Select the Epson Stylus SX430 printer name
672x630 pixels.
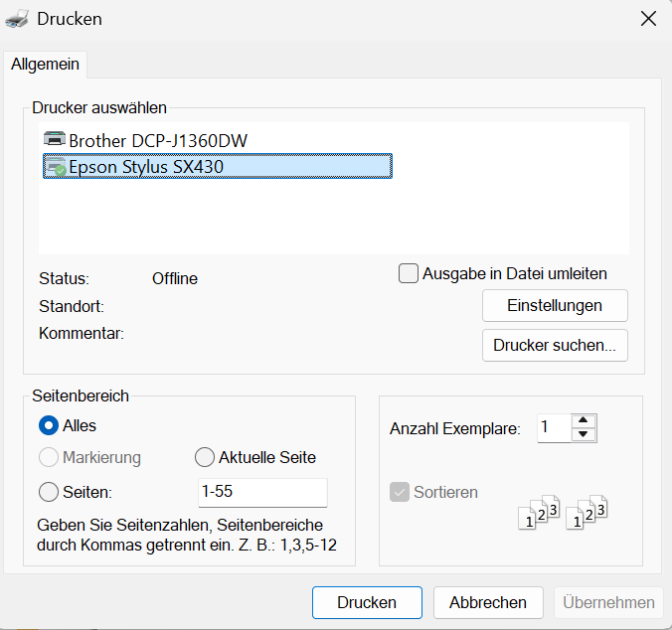pos(146,167)
